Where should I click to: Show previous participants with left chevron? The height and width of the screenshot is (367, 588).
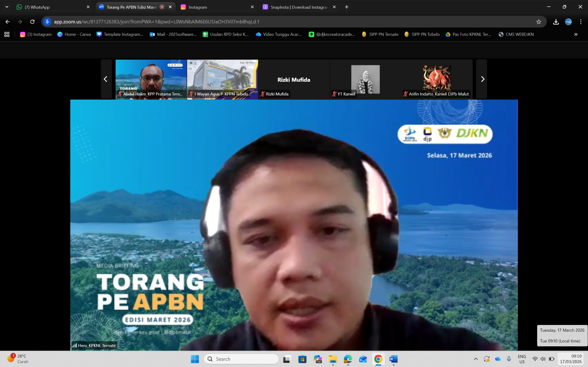pyautogui.click(x=106, y=79)
